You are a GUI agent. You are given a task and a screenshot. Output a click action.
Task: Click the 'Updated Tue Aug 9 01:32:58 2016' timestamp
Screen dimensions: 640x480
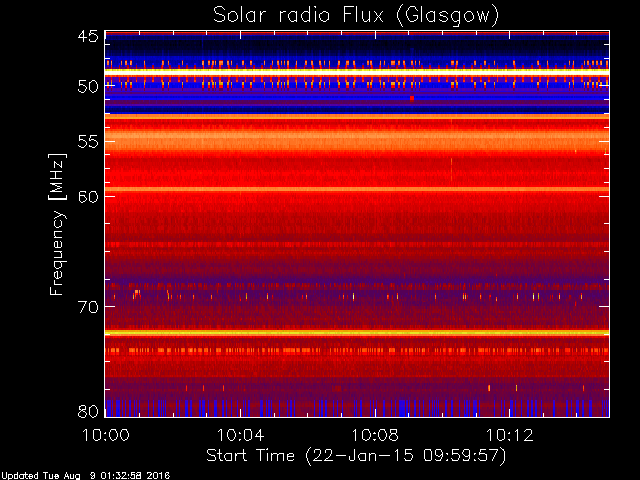tap(85, 476)
